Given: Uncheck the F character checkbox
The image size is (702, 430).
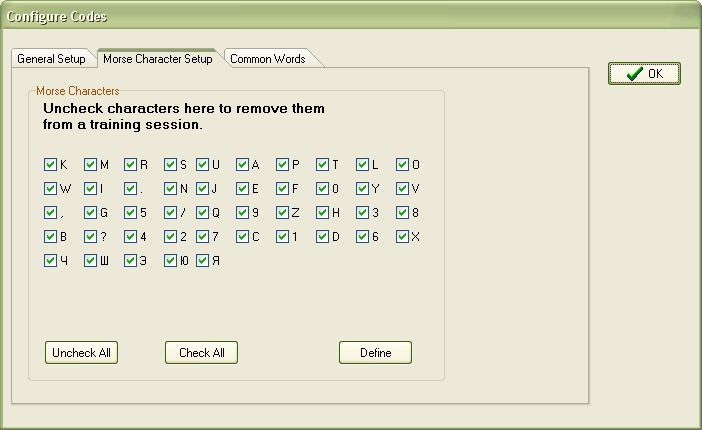Looking at the screenshot, I should tap(283, 189).
